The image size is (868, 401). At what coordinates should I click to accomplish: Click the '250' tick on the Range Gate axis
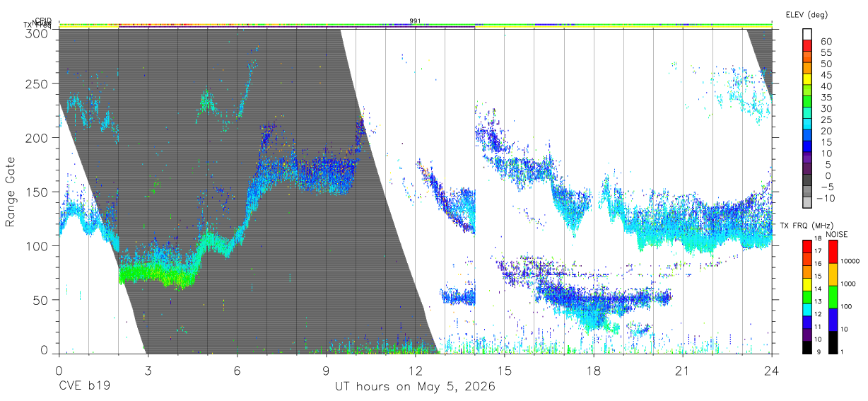pos(37,83)
